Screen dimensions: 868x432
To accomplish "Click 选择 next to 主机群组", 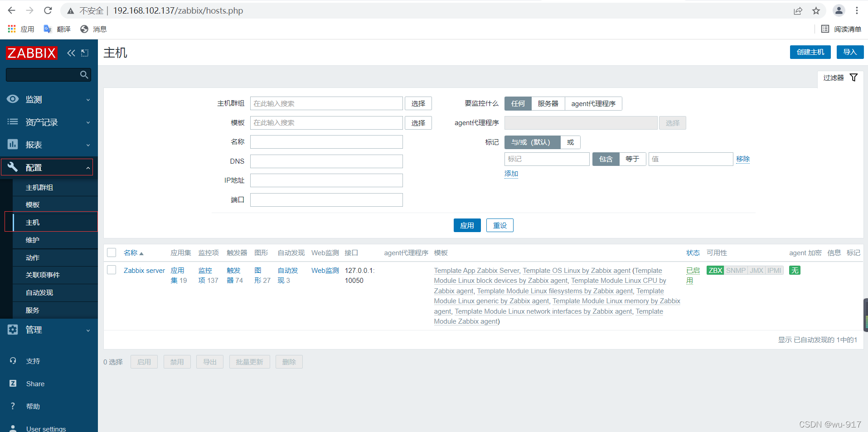I will coord(418,103).
